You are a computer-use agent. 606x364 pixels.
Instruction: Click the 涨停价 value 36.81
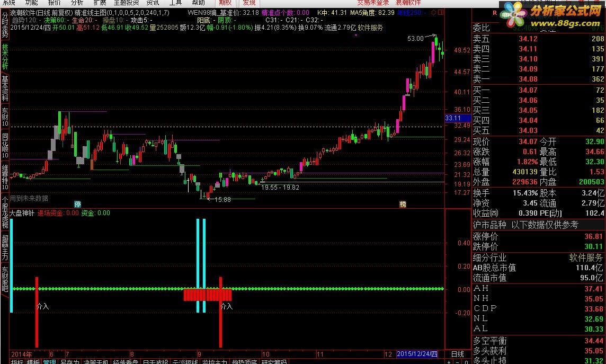coord(594,236)
